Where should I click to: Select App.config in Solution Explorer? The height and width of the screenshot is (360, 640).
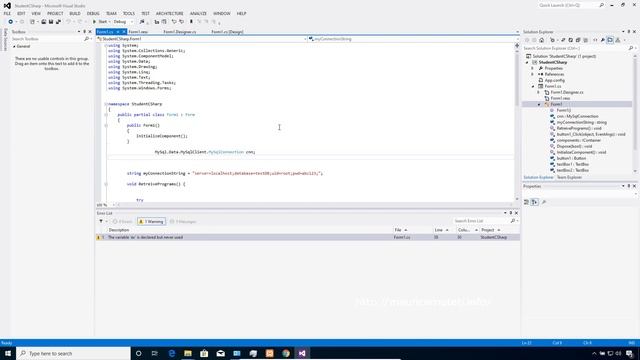(x=554, y=80)
